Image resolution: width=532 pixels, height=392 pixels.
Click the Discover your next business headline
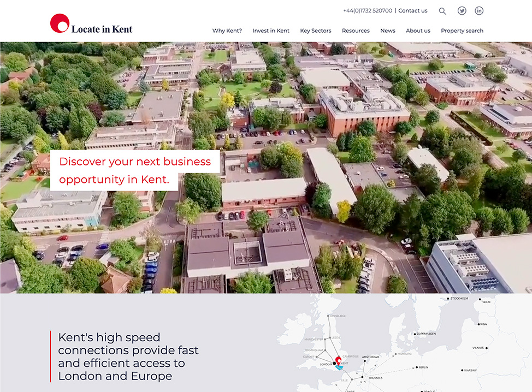coord(135,170)
